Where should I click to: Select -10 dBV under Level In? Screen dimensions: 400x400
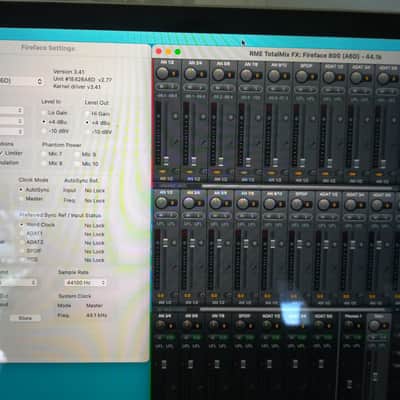(x=44, y=131)
